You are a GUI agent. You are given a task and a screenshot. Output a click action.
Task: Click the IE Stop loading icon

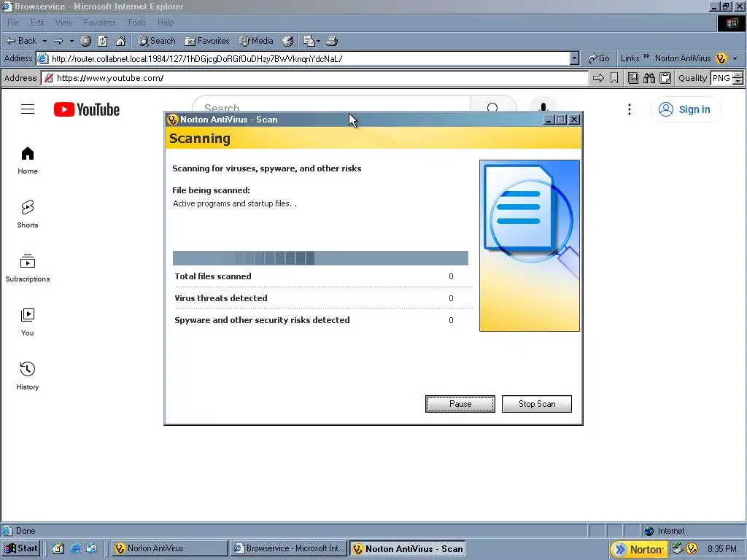pyautogui.click(x=85, y=41)
